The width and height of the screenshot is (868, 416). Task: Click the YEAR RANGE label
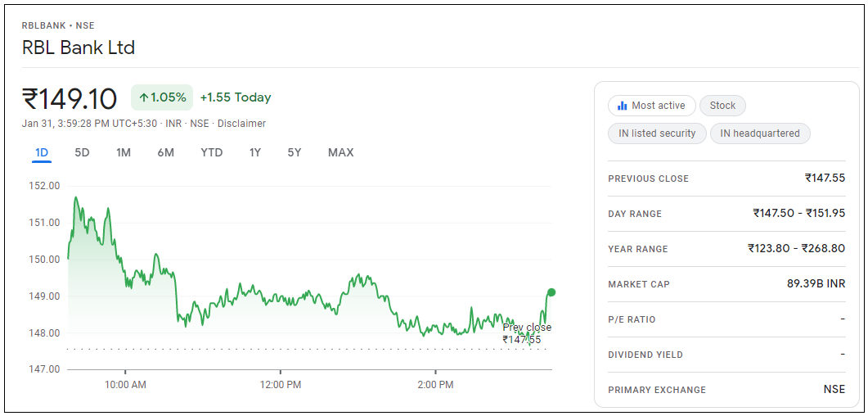coord(638,249)
